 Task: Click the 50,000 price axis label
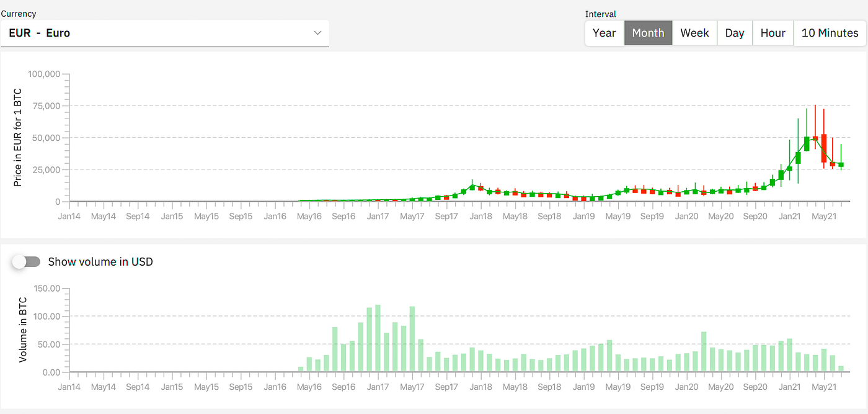(x=46, y=138)
